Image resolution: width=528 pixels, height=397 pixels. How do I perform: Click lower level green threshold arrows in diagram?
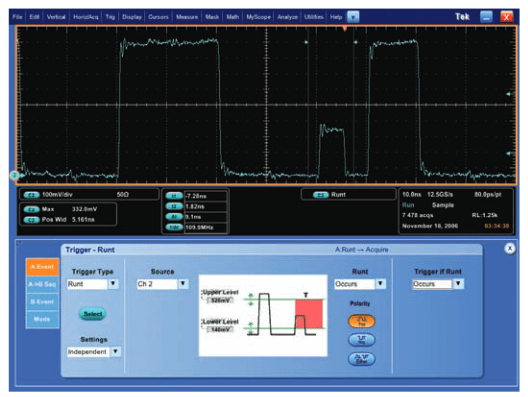[251, 328]
